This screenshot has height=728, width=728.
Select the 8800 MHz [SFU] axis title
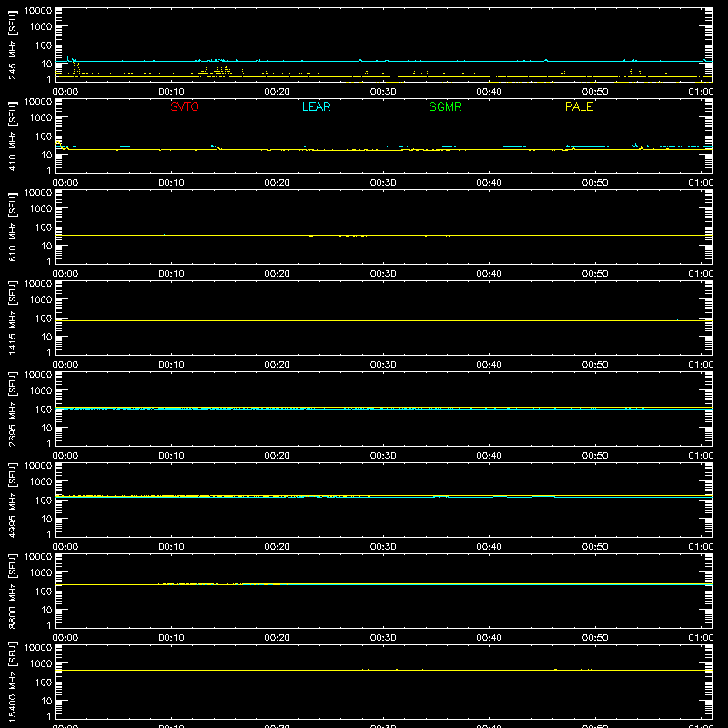click(12, 591)
